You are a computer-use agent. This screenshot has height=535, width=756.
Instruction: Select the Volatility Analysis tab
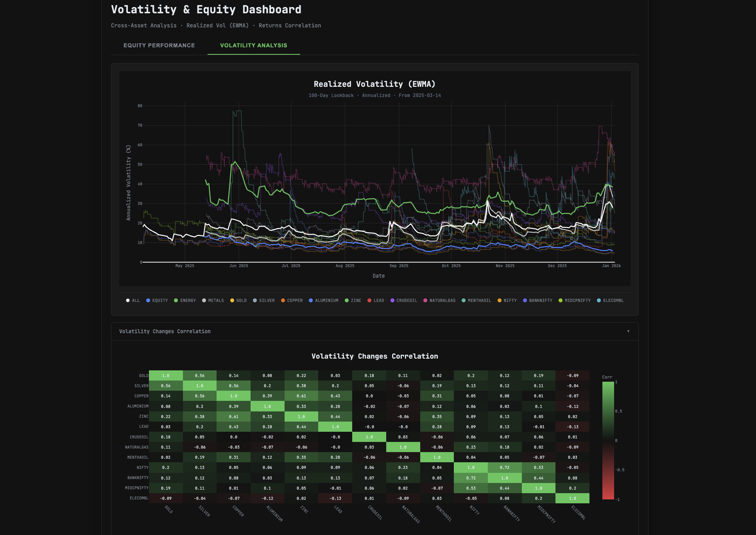tap(254, 45)
